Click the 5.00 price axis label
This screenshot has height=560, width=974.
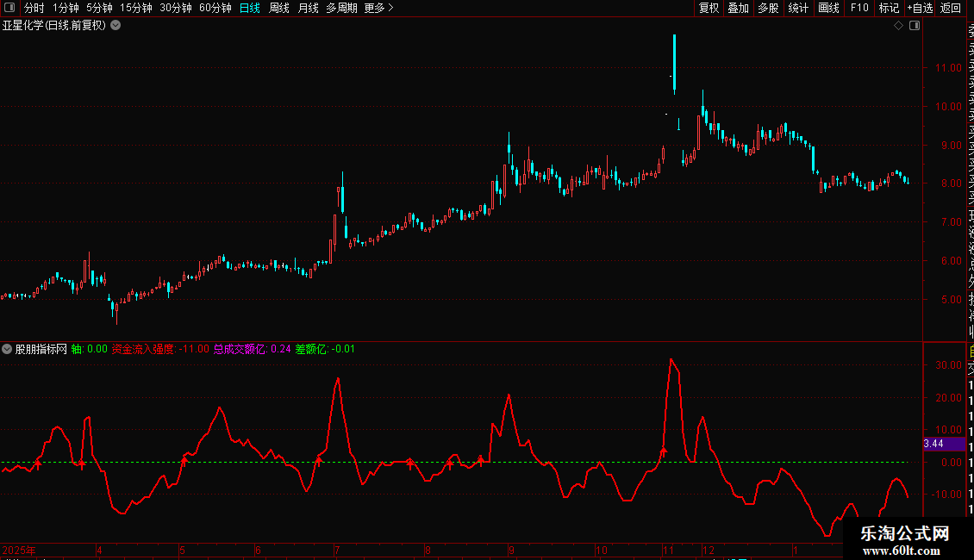pyautogui.click(x=951, y=299)
